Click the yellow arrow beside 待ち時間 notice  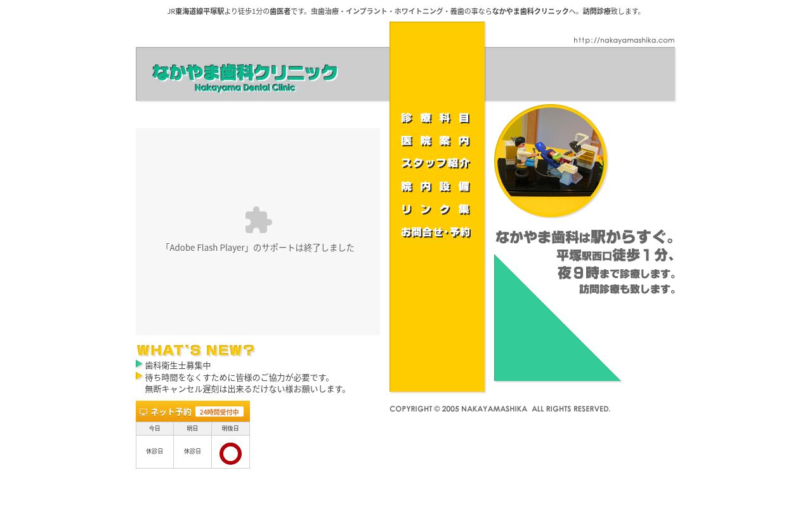click(x=139, y=376)
